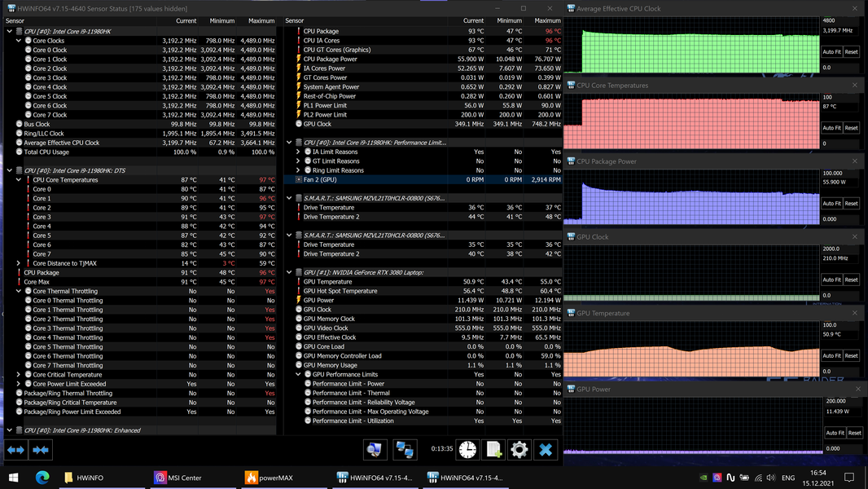The height and width of the screenshot is (489, 868).
Task: Collapse the CPU Core Temperatures group
Action: tap(18, 179)
